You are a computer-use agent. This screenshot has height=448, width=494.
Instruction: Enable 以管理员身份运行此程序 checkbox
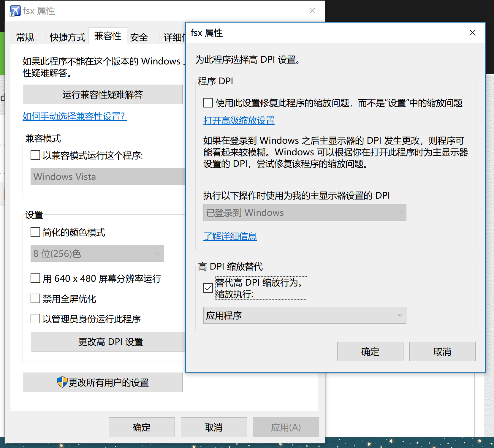tap(35, 319)
